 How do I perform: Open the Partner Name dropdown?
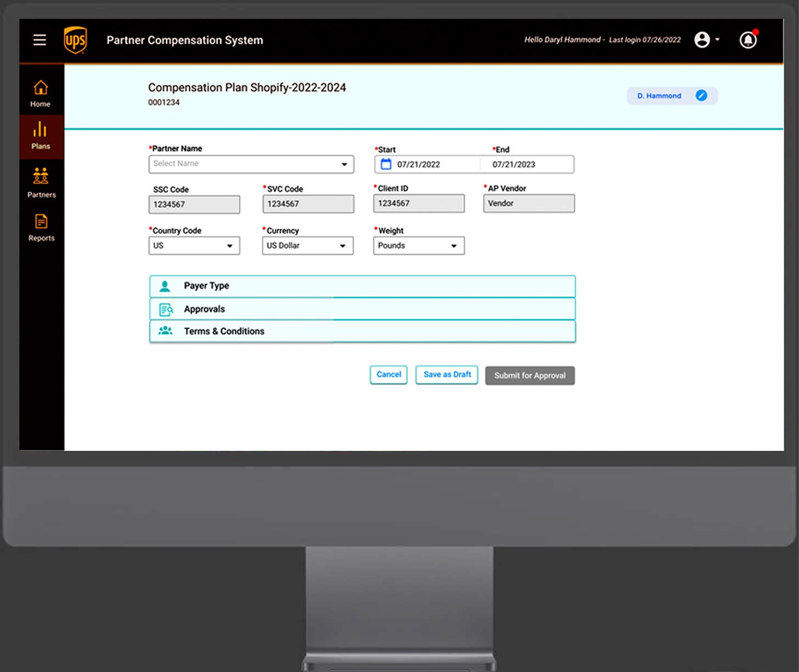pos(251,164)
